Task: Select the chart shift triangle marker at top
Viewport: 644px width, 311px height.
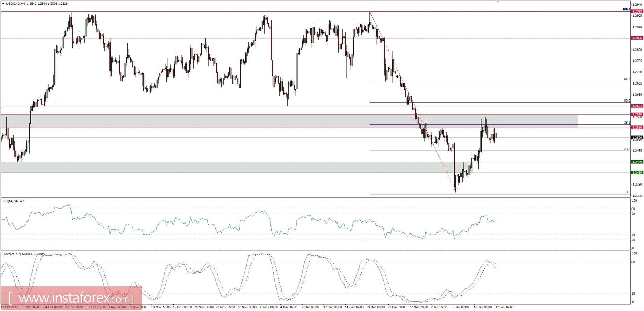Action: coord(498,2)
